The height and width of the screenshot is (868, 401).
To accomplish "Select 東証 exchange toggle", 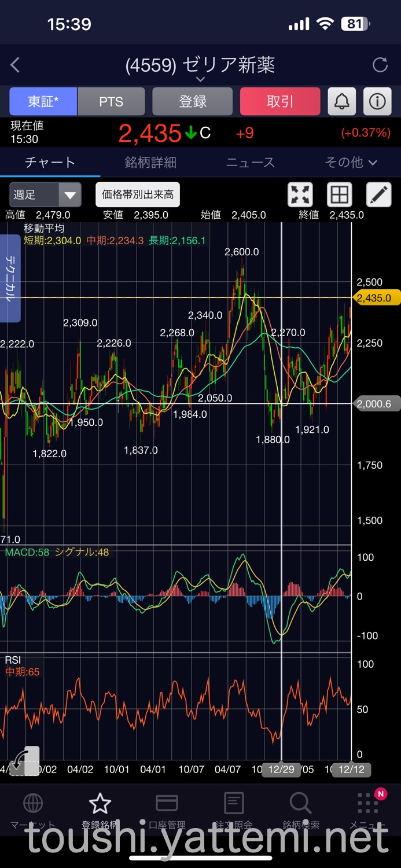I will coord(43,102).
